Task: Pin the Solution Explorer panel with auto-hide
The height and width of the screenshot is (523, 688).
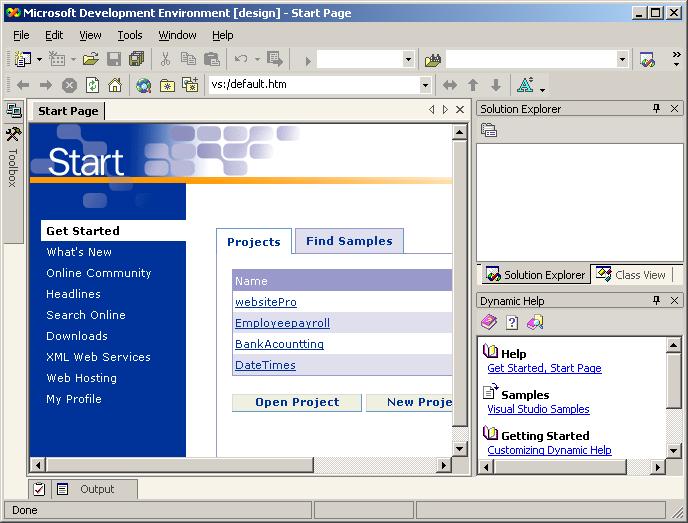Action: pyautogui.click(x=656, y=108)
